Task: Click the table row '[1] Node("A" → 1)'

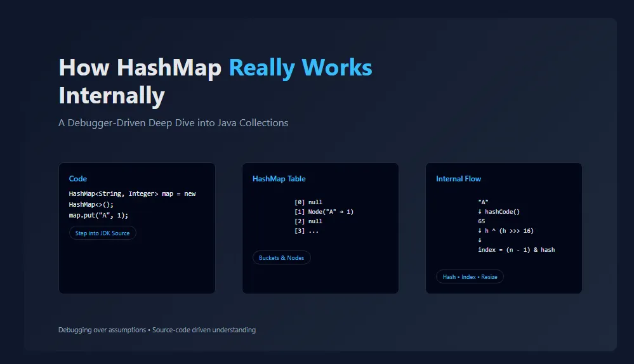Action: [x=324, y=212]
